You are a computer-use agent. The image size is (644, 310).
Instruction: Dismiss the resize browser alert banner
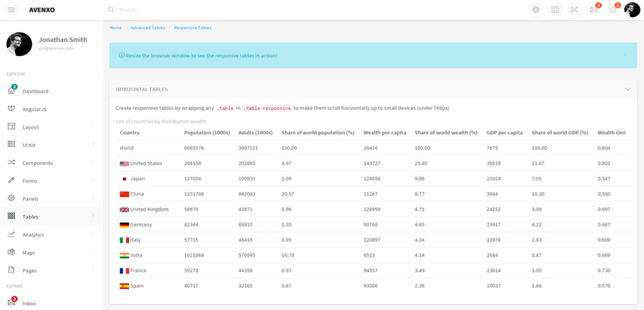[625, 55]
